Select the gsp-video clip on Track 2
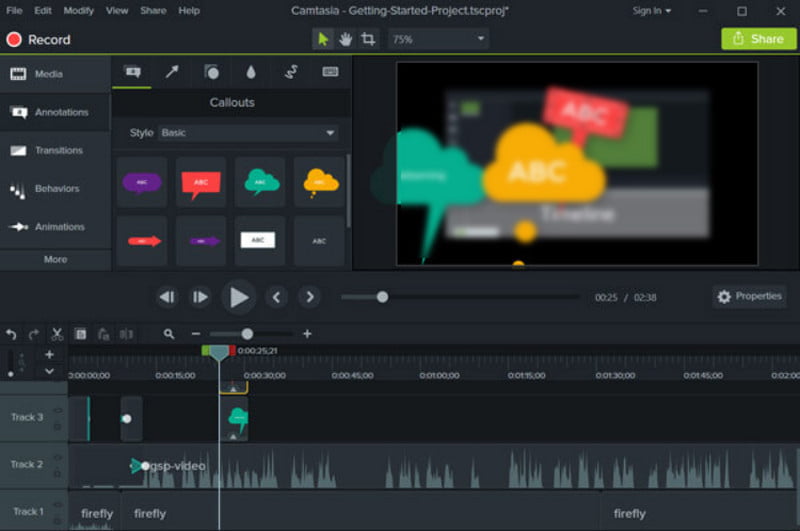The image size is (800, 531). coord(434,466)
